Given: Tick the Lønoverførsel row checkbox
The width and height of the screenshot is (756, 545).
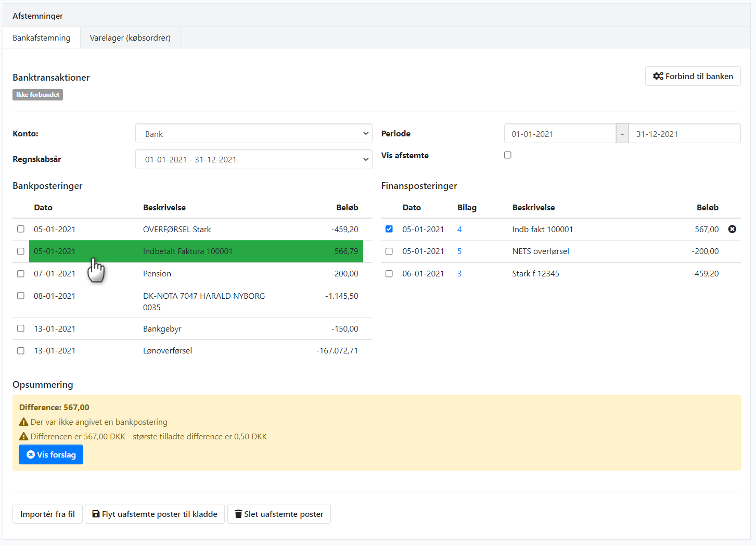Looking at the screenshot, I should pos(21,351).
